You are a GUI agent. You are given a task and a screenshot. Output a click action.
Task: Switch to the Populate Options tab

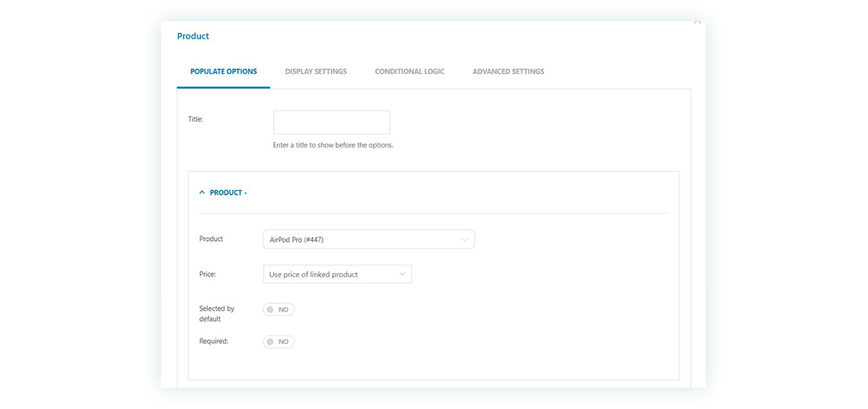point(224,71)
